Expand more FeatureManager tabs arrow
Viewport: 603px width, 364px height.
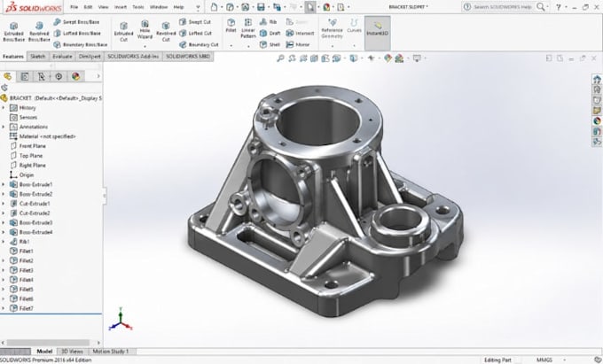click(98, 76)
